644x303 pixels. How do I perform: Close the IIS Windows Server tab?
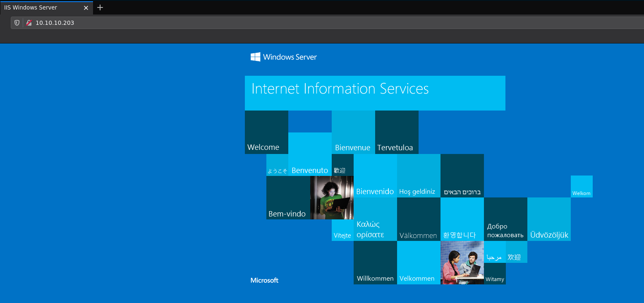coord(86,7)
